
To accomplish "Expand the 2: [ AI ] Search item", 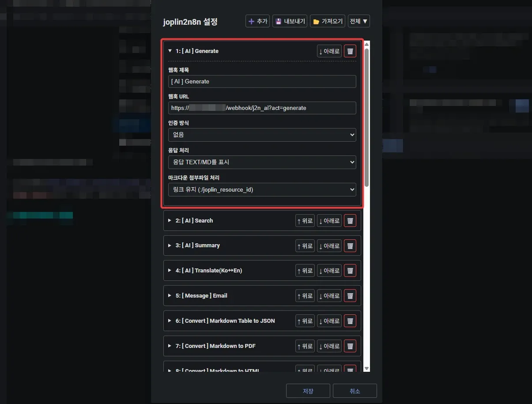I will pyautogui.click(x=170, y=220).
